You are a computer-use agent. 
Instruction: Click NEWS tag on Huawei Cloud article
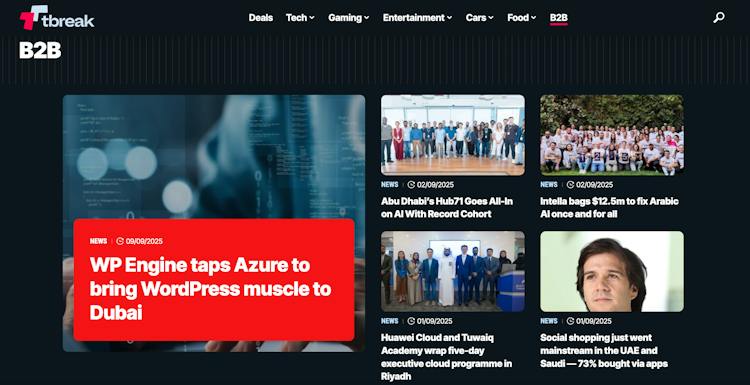(x=390, y=321)
